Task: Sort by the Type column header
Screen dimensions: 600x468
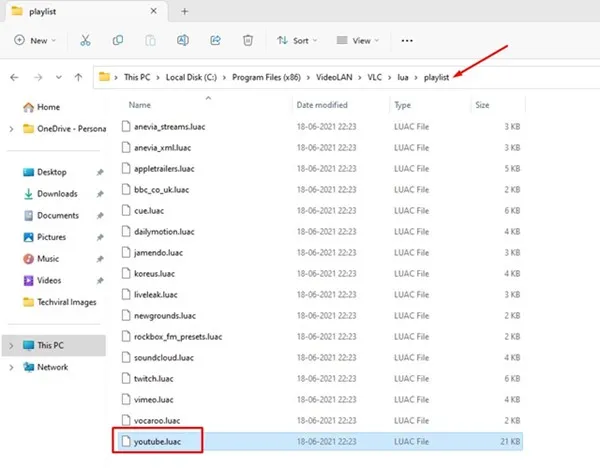Action: click(x=402, y=105)
